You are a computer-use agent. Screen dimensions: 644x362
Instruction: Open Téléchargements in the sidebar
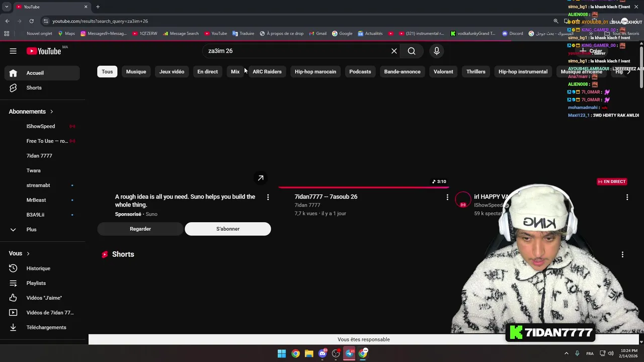42,327
